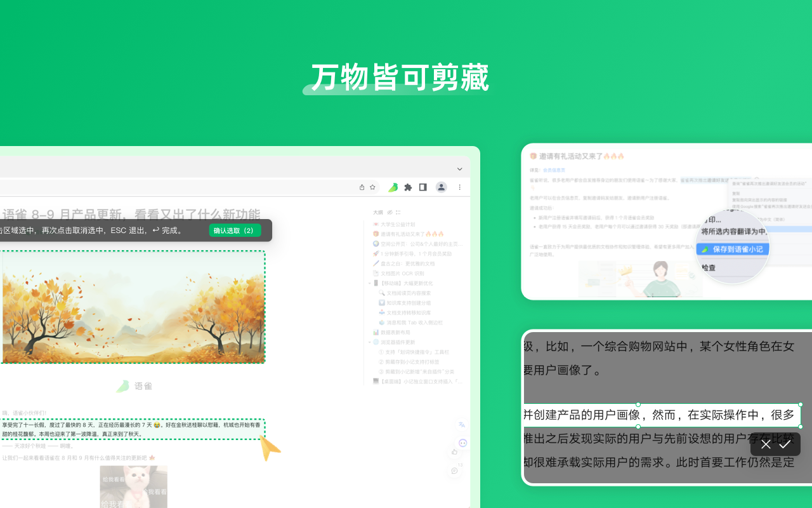This screenshot has height=508, width=812.
Task: Click the share icon in the address bar
Action: pyautogui.click(x=362, y=187)
